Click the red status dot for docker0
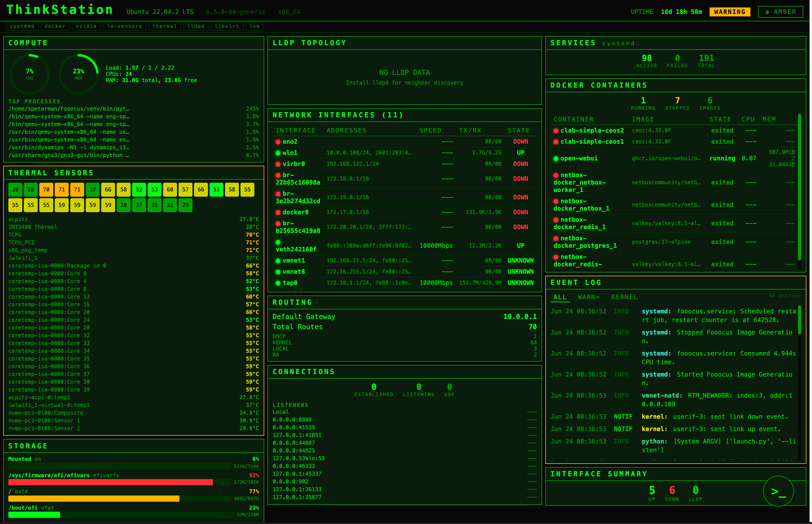This screenshot has height=524, width=812. point(278,213)
